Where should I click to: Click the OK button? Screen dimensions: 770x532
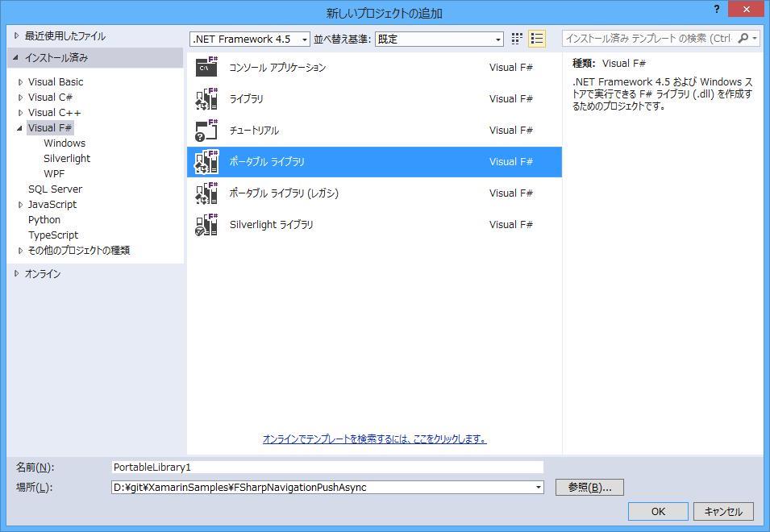coord(658,511)
